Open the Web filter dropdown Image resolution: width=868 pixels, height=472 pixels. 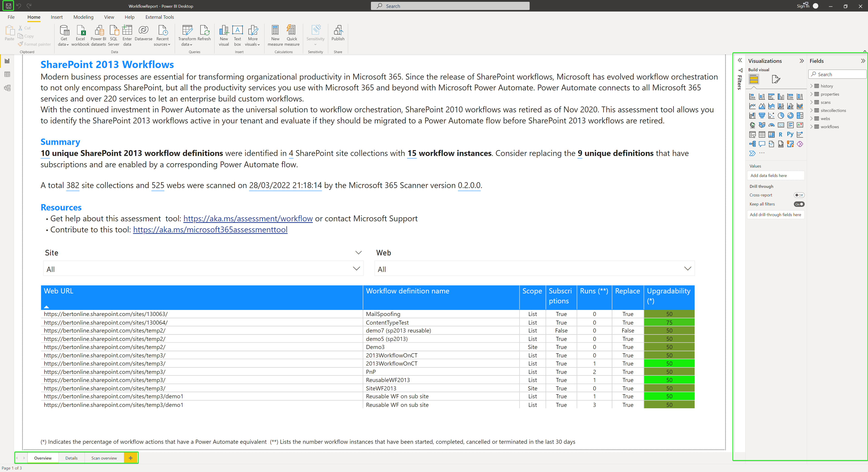[687, 269]
